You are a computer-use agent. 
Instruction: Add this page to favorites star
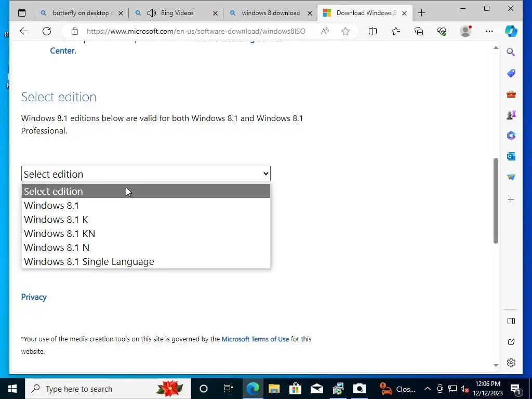[345, 31]
